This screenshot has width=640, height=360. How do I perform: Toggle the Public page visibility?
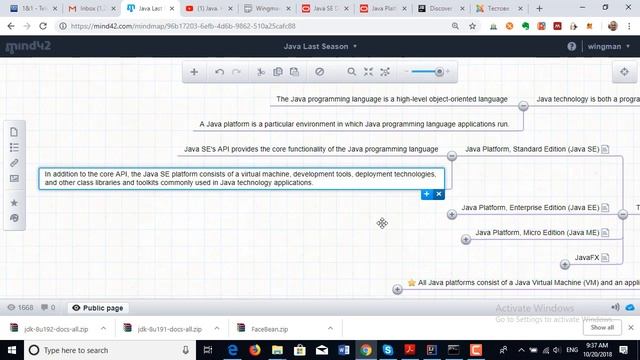pos(98,308)
